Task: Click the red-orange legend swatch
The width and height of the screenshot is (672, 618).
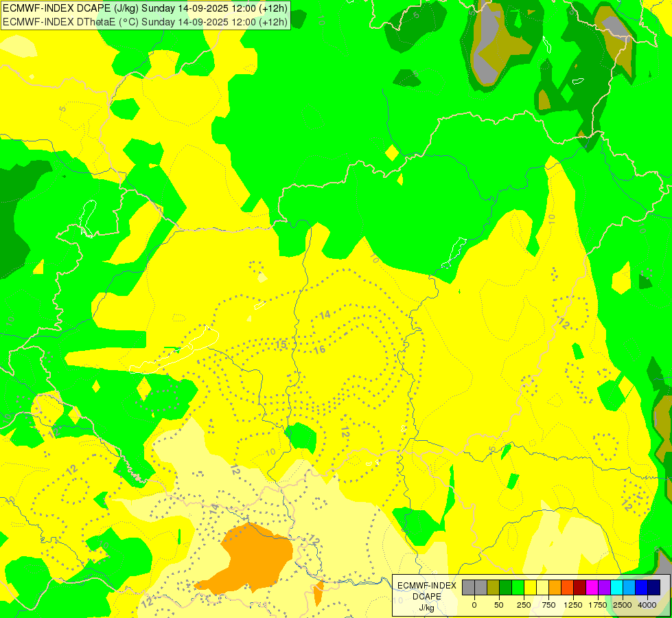Action: tap(568, 587)
